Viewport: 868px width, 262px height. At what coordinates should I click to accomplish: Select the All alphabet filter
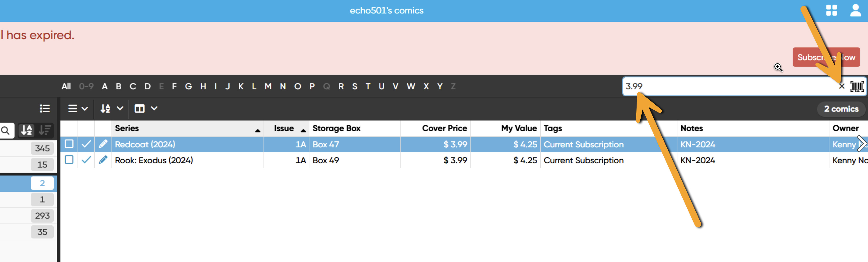66,86
